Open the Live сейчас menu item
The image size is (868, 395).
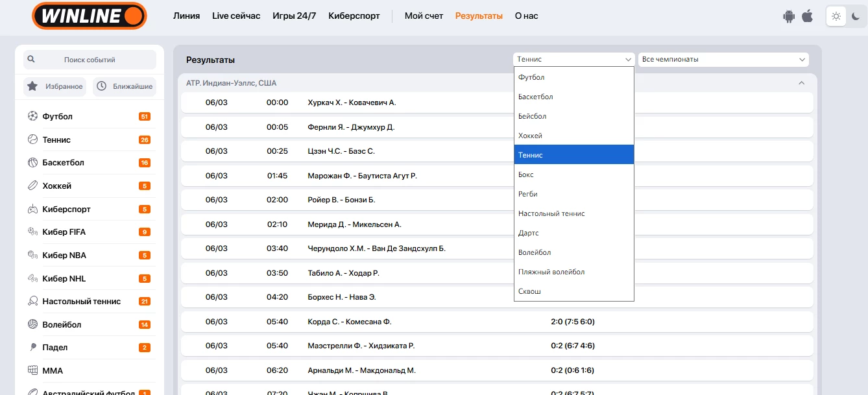[236, 16]
